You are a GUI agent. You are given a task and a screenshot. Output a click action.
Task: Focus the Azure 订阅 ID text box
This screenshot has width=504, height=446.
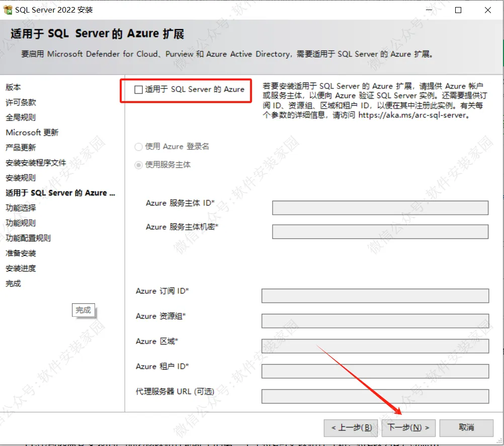click(x=375, y=296)
